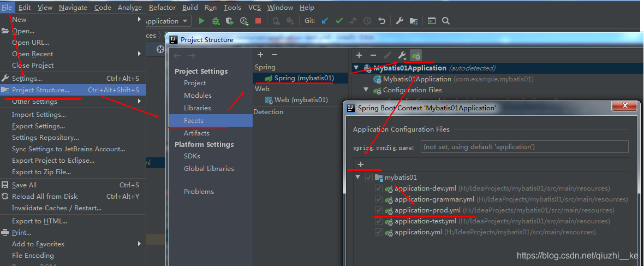Screen dimensions: 644x266
Task: Open the VCS menu
Action: tap(254, 8)
